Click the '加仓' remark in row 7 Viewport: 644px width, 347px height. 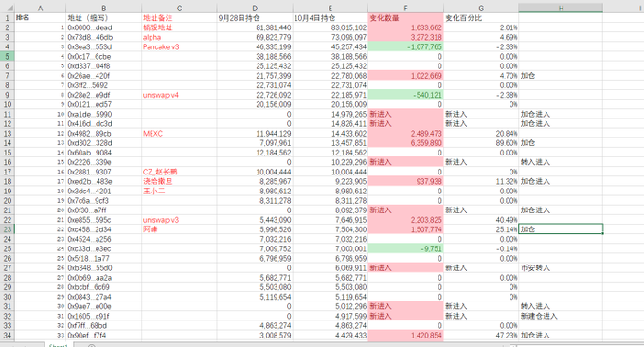tap(561, 76)
